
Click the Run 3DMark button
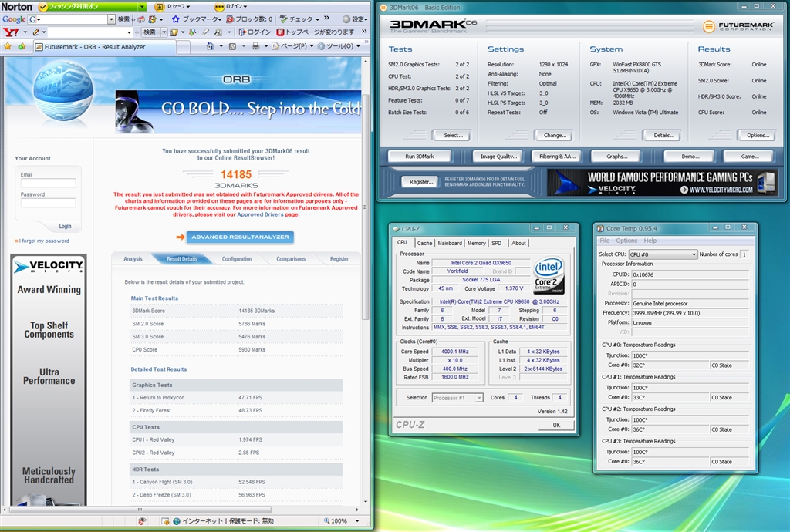coord(420,156)
